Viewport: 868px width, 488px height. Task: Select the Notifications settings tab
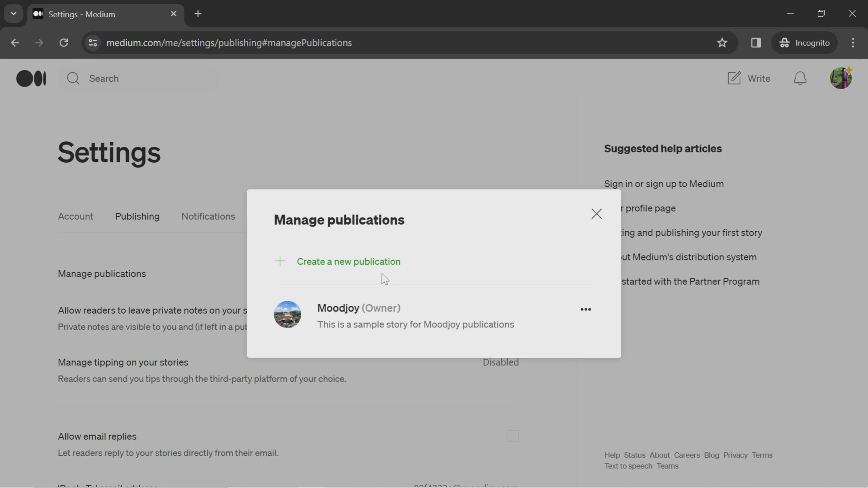pos(208,216)
